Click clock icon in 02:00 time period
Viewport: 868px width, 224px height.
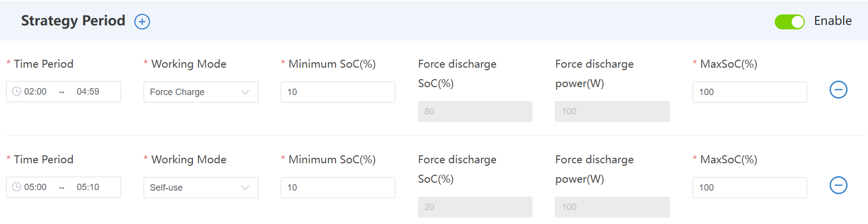point(16,92)
